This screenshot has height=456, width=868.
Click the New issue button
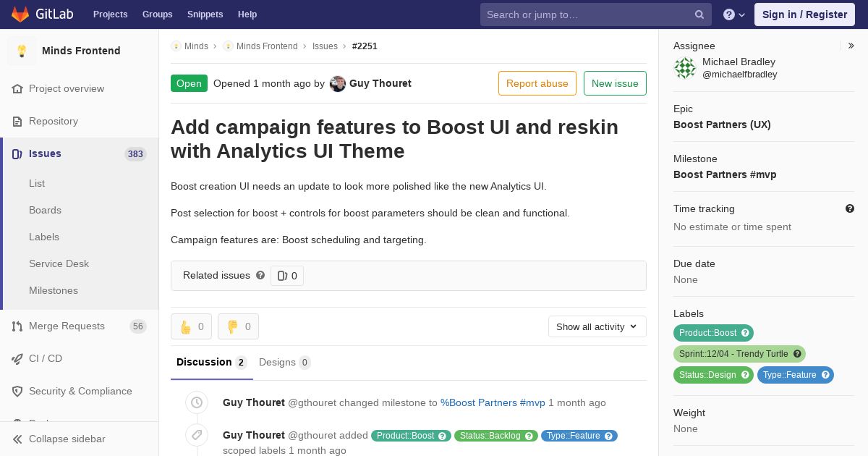point(615,83)
